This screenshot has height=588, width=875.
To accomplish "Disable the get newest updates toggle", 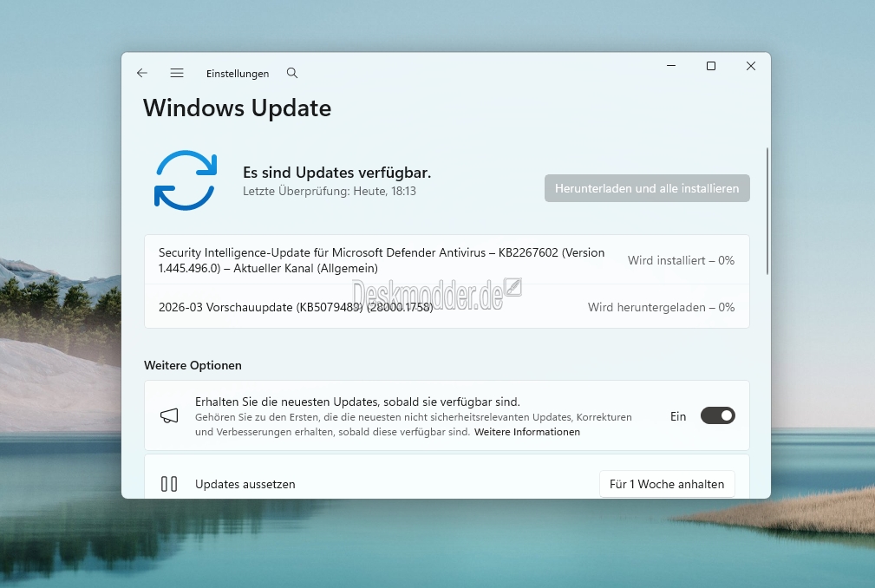I will [717, 416].
